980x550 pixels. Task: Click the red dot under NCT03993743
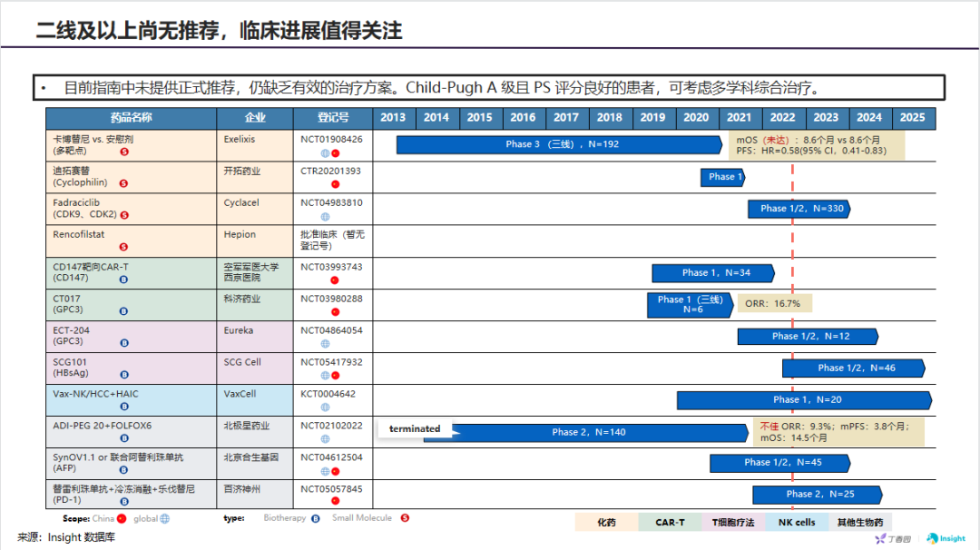[x=335, y=280]
